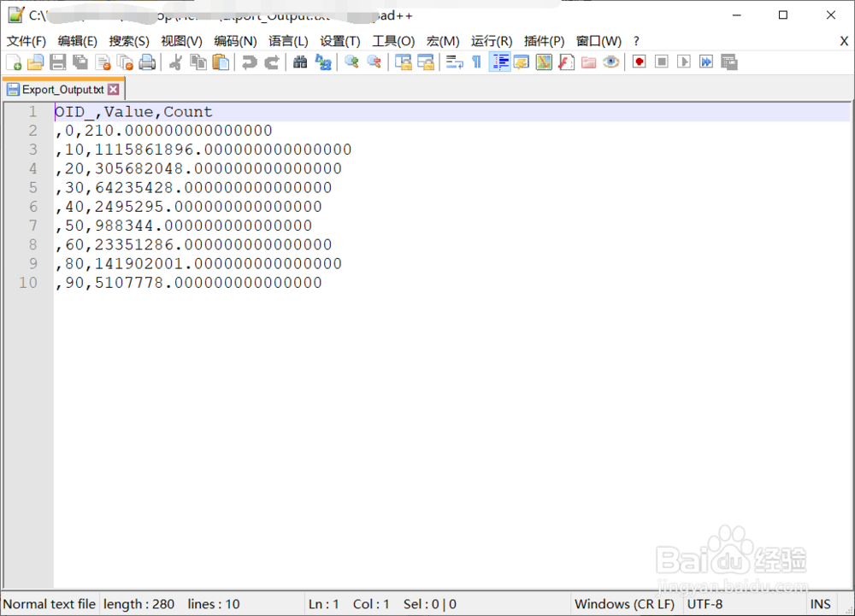This screenshot has width=855, height=616.
Task: Start macro recording with red dot
Action: click(639, 62)
